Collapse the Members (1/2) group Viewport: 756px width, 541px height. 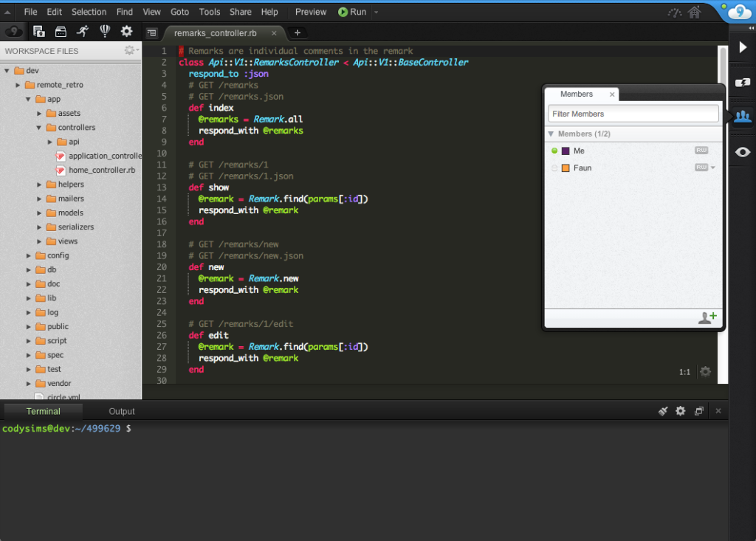551,134
